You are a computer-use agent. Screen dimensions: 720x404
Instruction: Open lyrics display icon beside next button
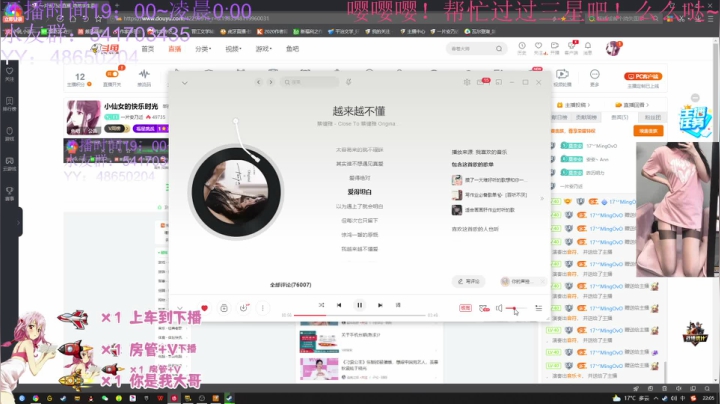[x=398, y=305]
